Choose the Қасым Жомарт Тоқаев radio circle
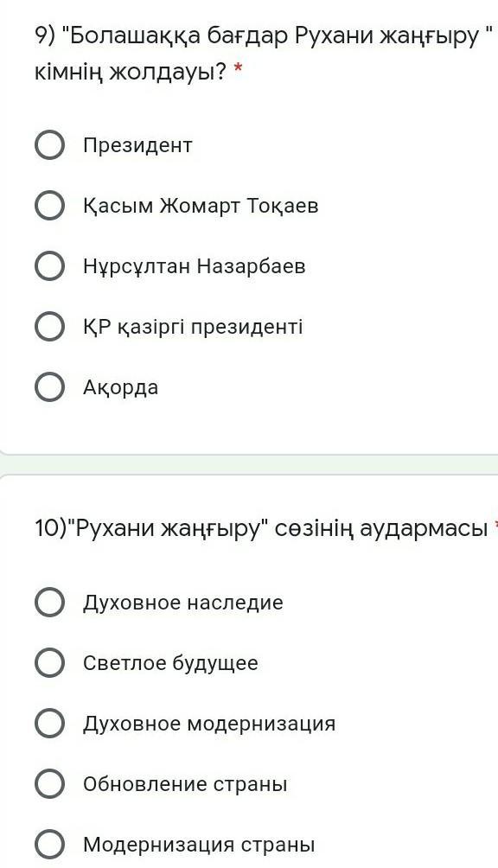This screenshot has height=868, width=498. (50, 206)
